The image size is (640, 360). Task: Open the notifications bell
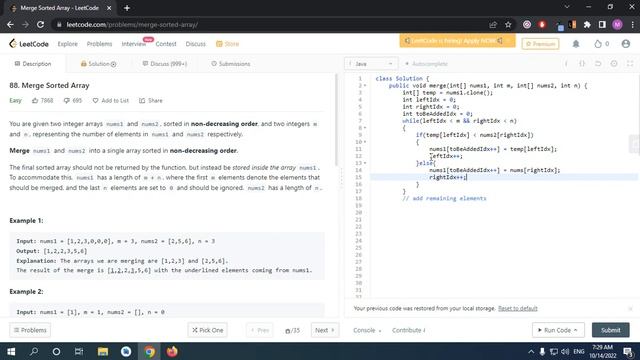(576, 44)
